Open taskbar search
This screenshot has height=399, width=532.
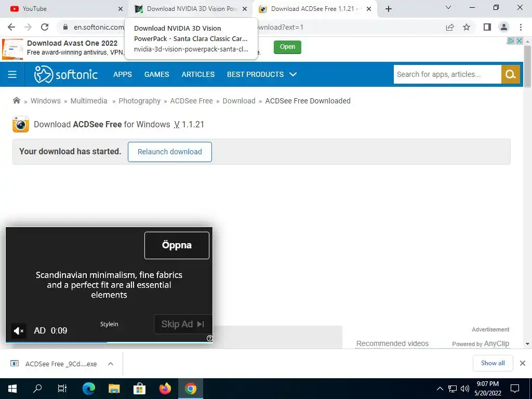(x=37, y=389)
